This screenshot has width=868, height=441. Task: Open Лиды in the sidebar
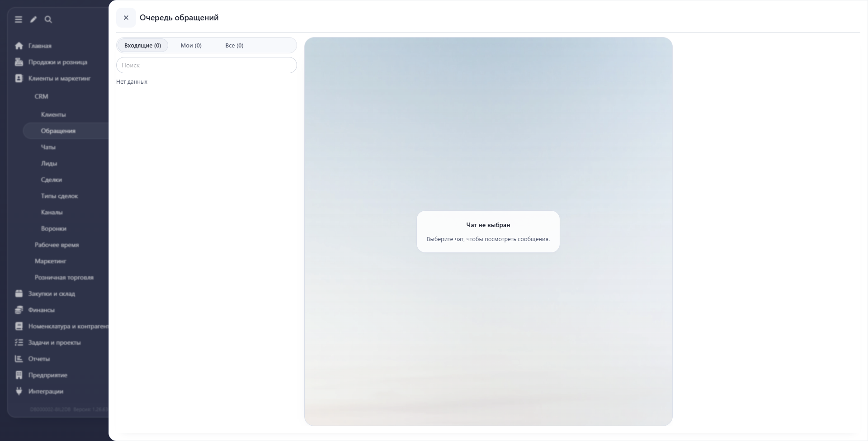49,163
